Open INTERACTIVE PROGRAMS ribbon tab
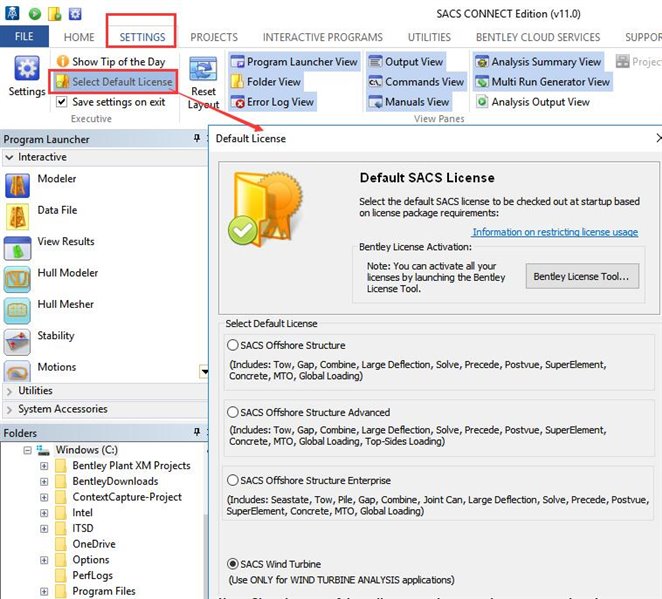Image resolution: width=662 pixels, height=599 pixels. coord(323,37)
